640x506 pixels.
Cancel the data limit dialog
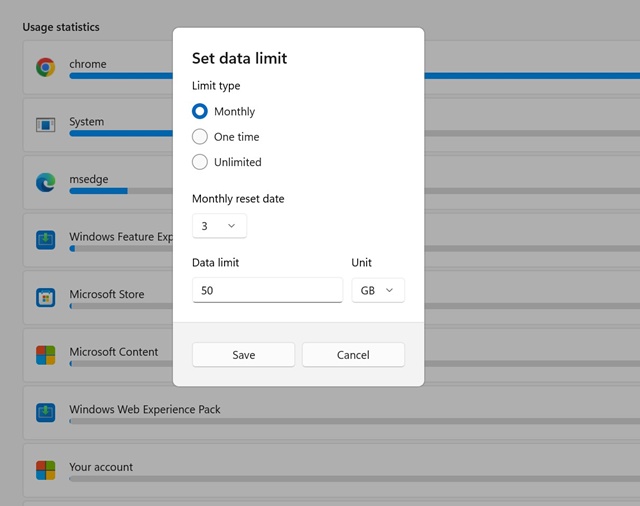pos(353,355)
